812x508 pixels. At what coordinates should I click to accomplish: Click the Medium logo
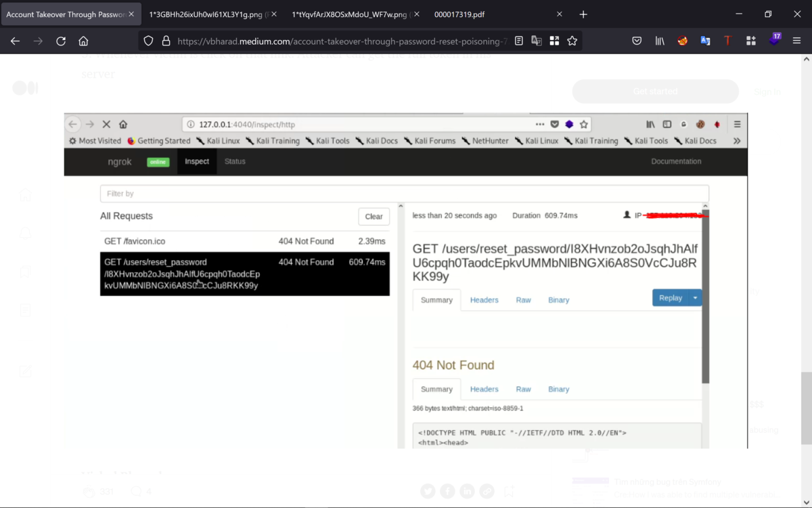[26, 88]
